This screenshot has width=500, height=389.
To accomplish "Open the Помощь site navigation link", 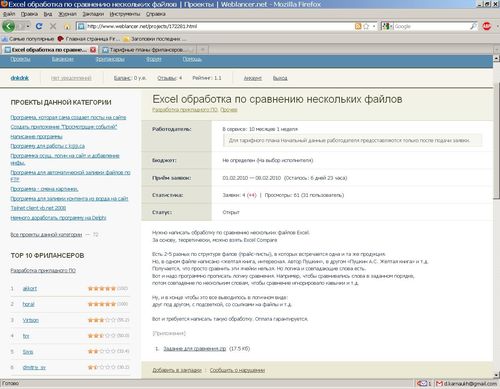I will (192, 59).
